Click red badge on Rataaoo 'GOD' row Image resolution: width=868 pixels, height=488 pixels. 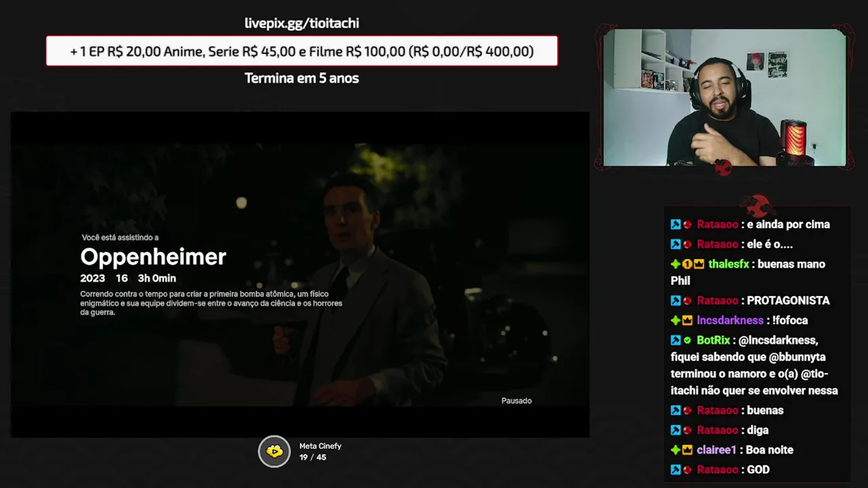[687, 469]
